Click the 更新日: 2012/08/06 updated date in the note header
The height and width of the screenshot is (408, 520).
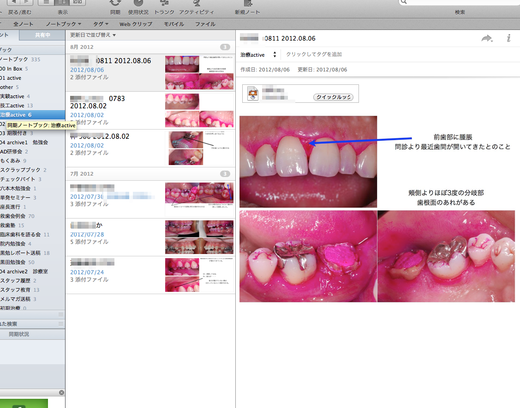click(322, 70)
